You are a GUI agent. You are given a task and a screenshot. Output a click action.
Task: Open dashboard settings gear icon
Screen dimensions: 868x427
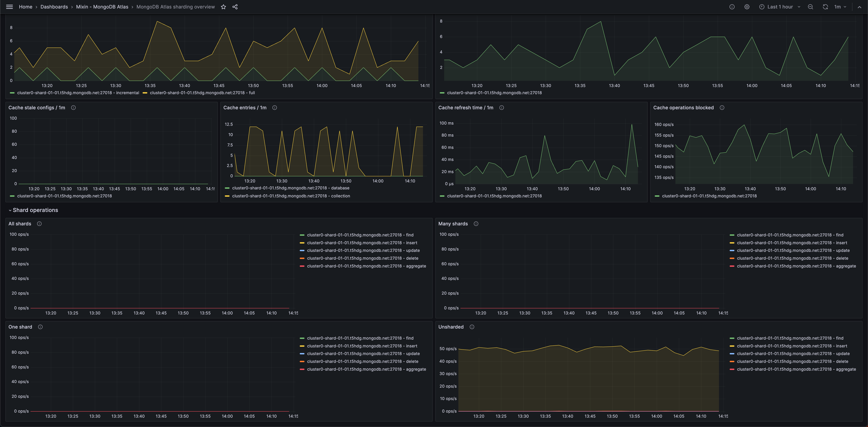747,7
